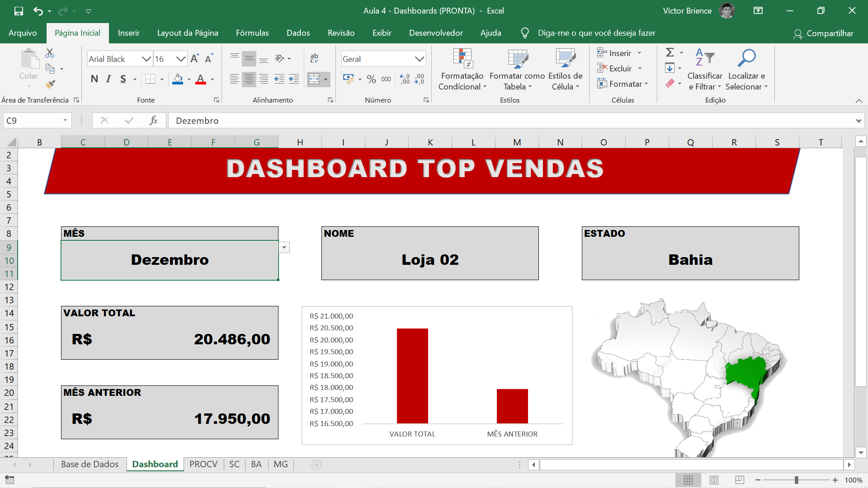This screenshot has height=488, width=868.
Task: Click the text orientation icon
Action: (280, 58)
